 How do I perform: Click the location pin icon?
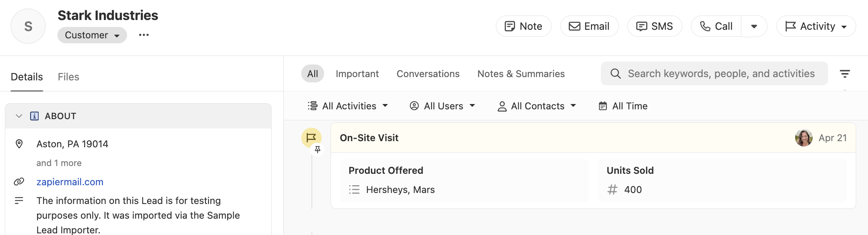[x=19, y=144]
